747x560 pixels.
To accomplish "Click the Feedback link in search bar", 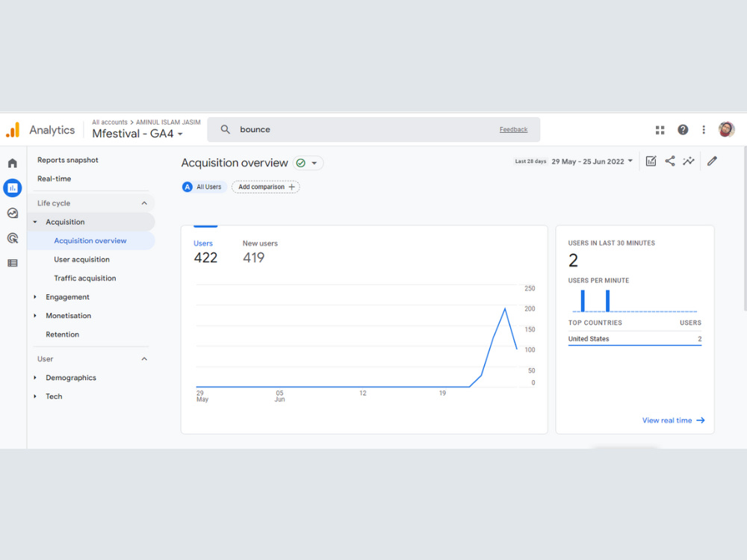I will 514,129.
